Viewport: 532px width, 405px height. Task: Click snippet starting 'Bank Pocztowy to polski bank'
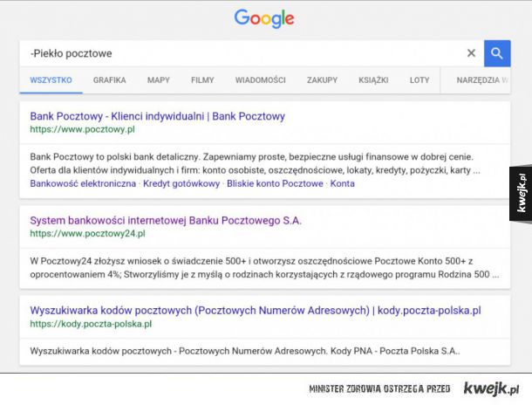[255, 163]
